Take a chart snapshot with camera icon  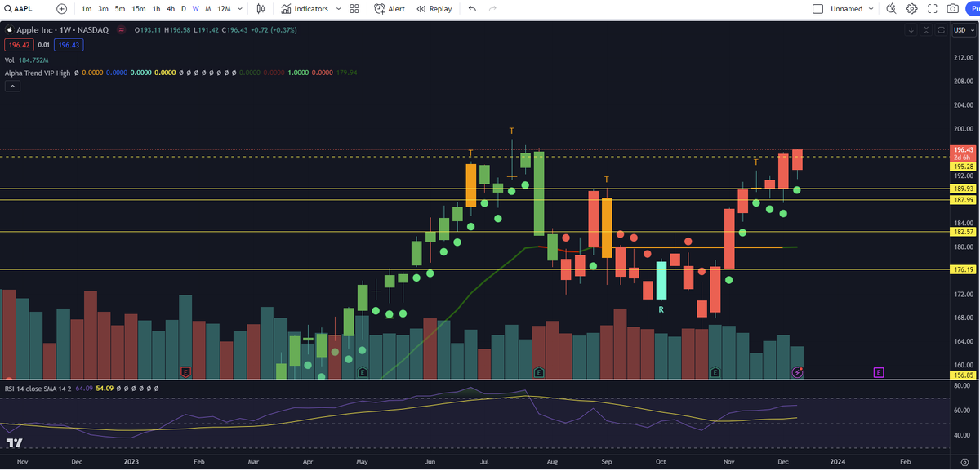point(952,9)
